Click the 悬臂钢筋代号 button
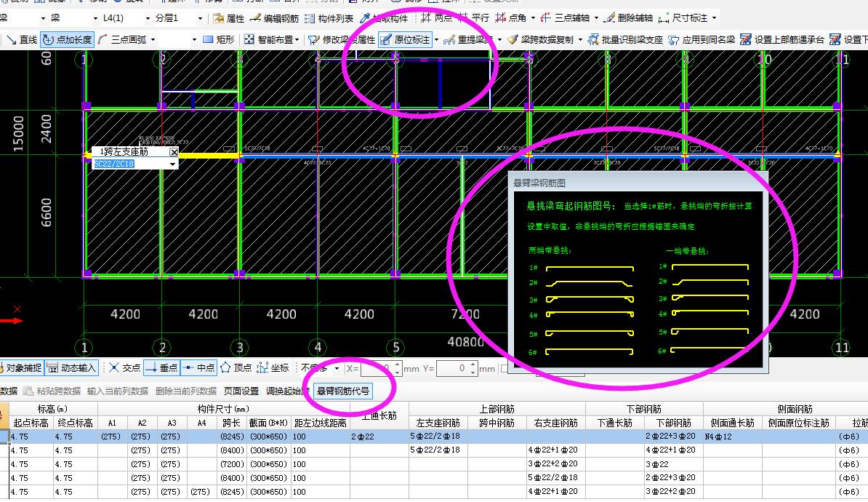The width and height of the screenshot is (868, 502). tap(342, 391)
